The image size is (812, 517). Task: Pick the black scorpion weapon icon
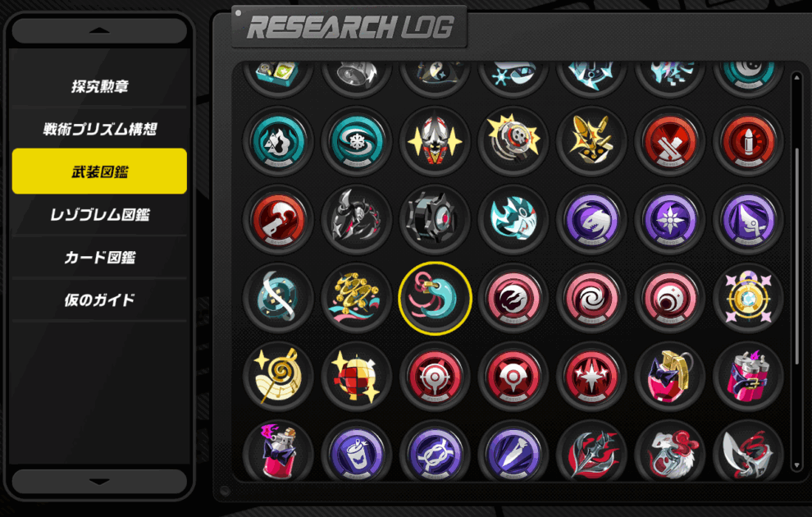pyautogui.click(x=356, y=220)
